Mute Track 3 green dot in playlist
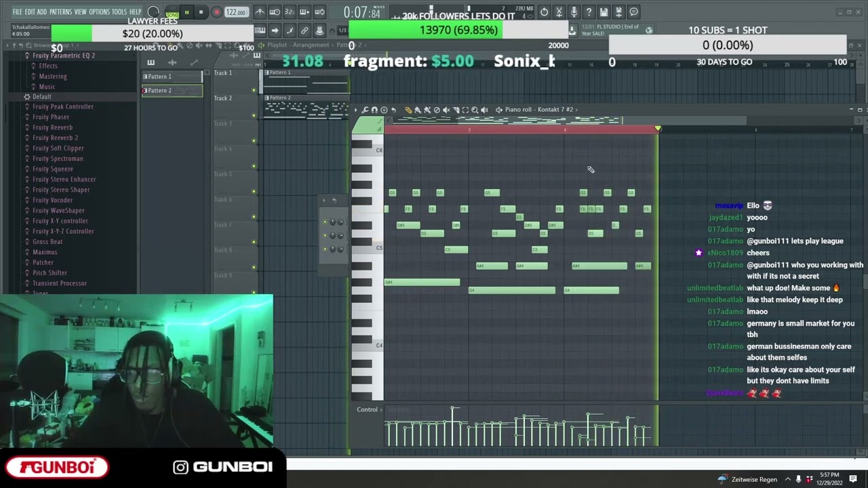868x488 pixels. [254, 140]
